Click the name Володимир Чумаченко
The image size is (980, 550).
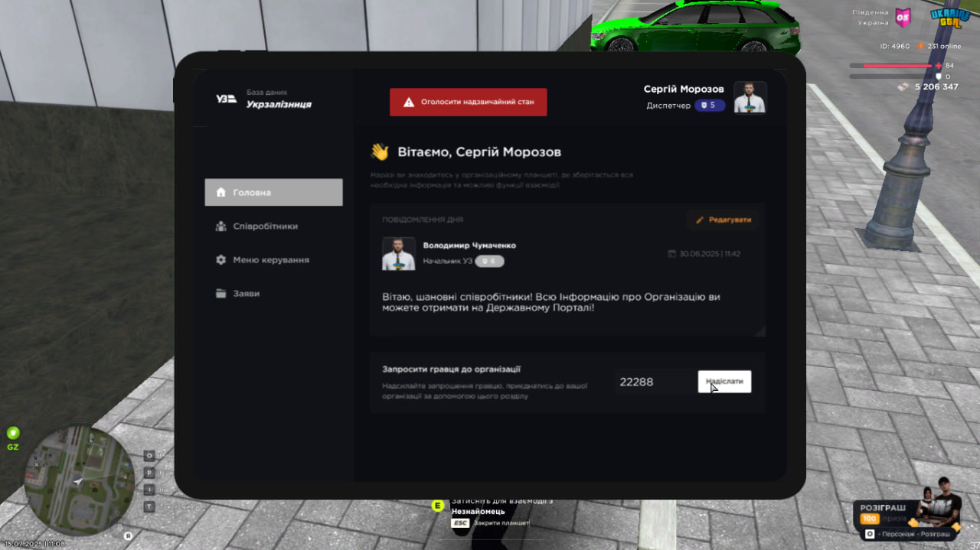[469, 246]
